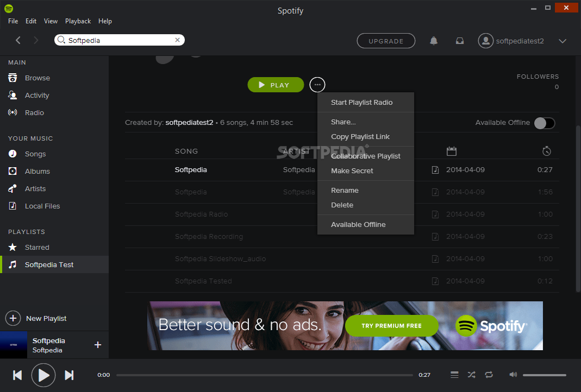Image resolution: width=581 pixels, height=392 pixels.
Task: Click the Albums sidebar icon
Action: click(x=13, y=171)
